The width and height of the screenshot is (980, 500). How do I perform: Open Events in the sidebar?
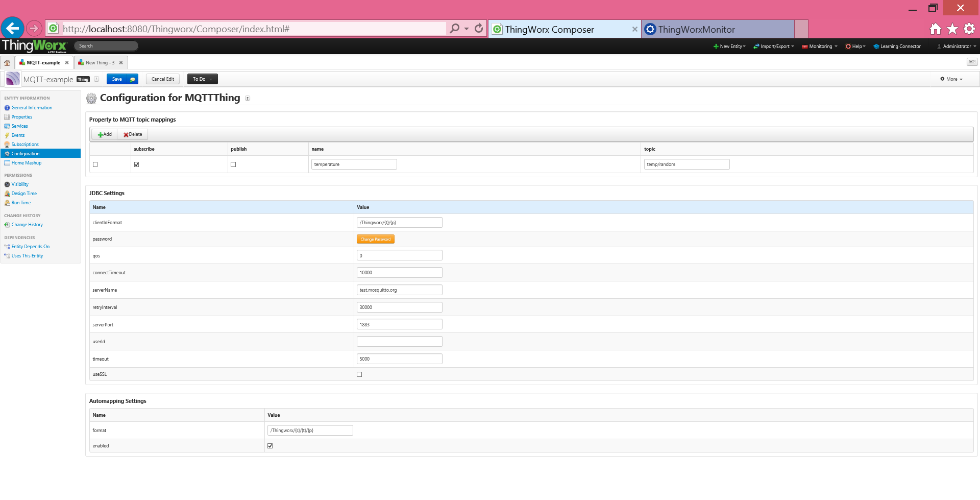point(18,135)
